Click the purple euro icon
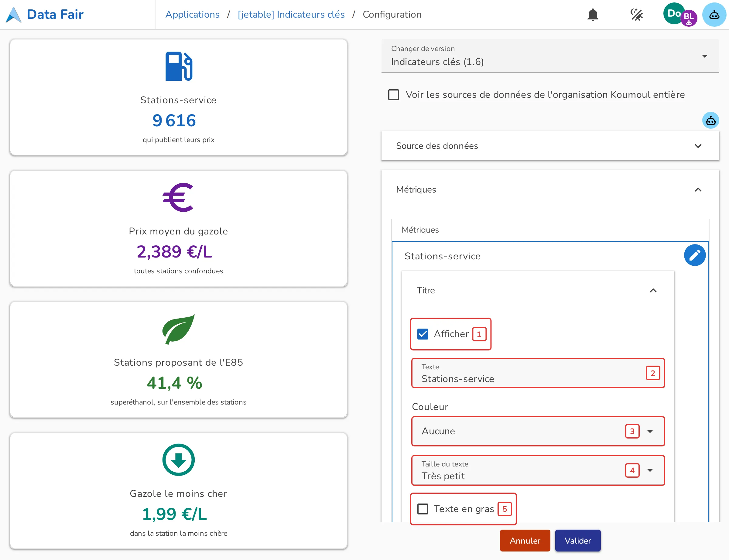729x560 pixels. click(x=178, y=197)
